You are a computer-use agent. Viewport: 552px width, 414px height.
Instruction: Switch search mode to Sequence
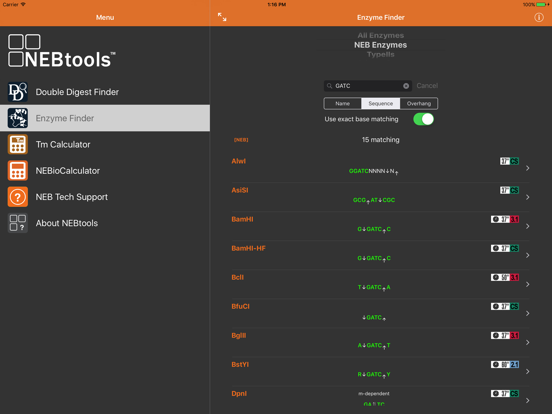381,104
